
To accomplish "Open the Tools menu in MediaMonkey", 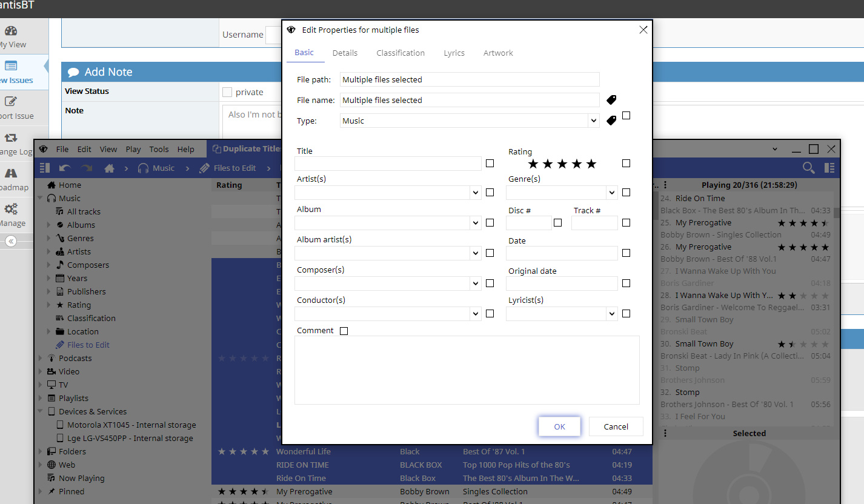I will tap(159, 150).
